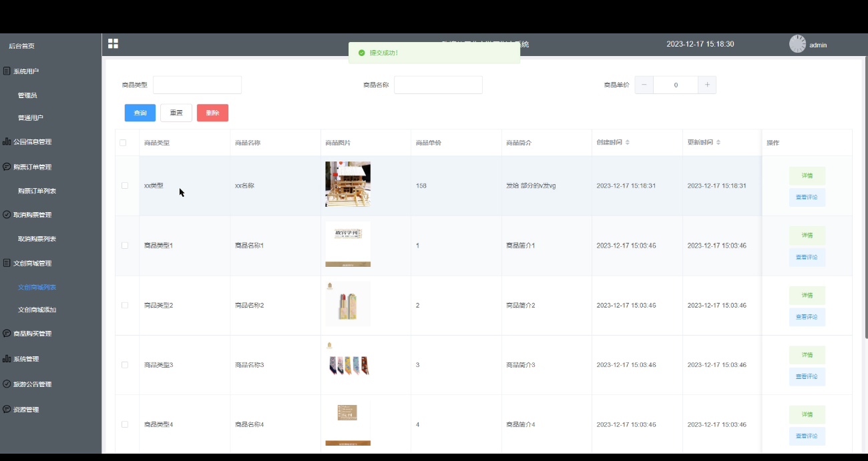Open 查看评论 for the xx类型 row
868x461 pixels.
click(807, 197)
